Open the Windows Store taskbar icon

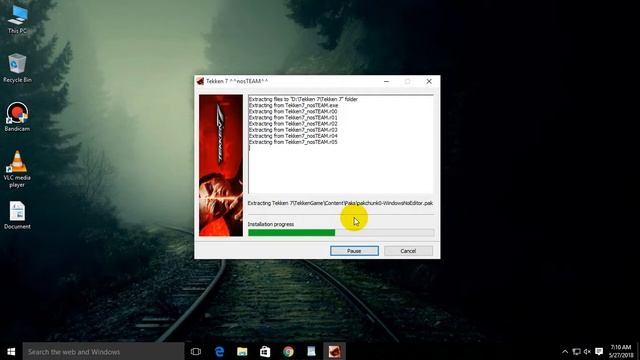point(265,351)
